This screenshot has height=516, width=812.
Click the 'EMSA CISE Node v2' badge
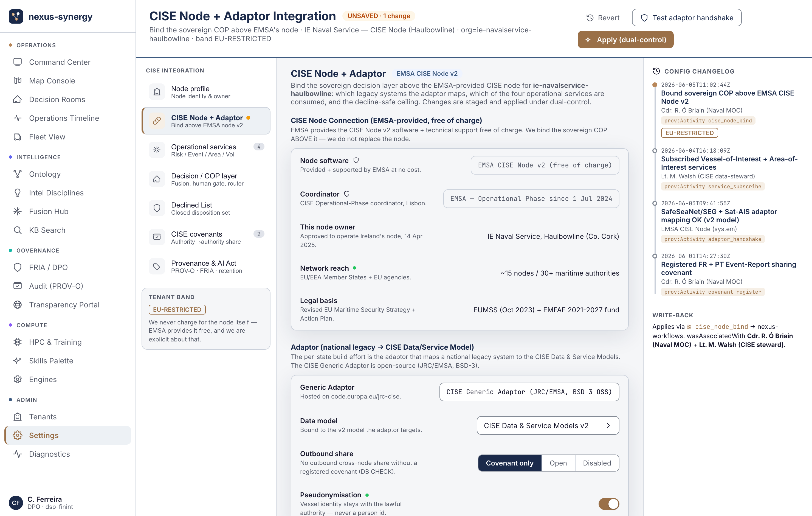(427, 74)
